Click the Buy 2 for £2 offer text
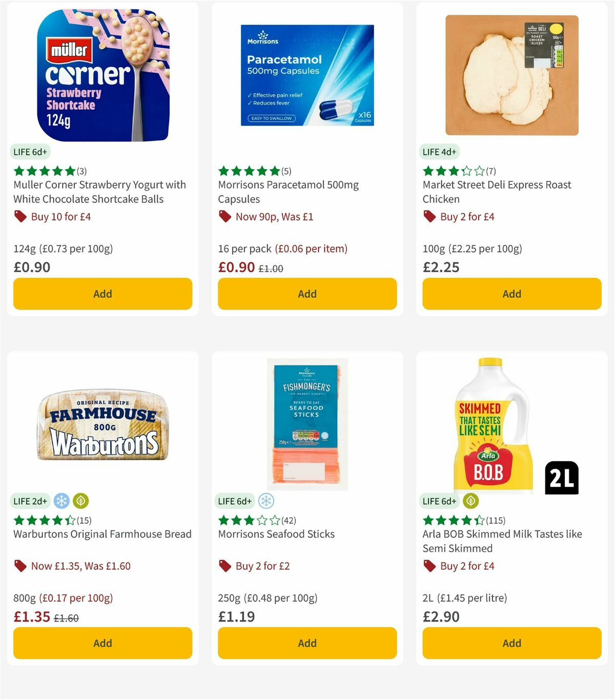 (261, 566)
